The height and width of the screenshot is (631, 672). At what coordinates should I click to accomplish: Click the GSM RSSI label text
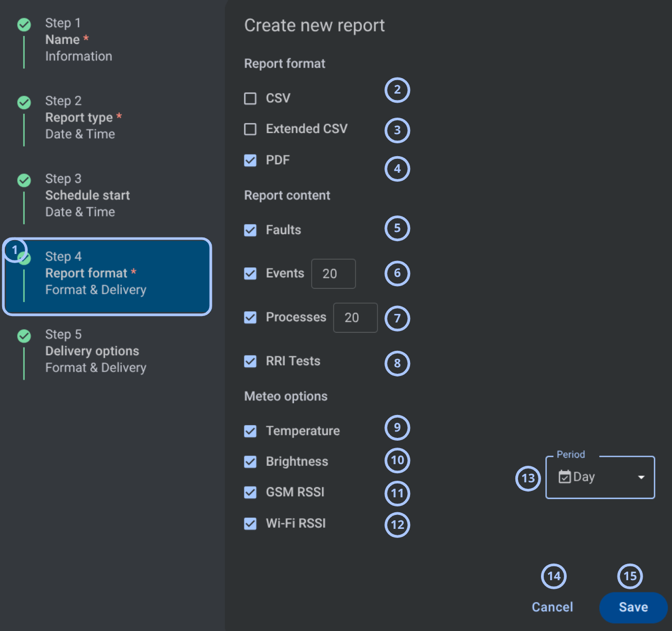(x=295, y=493)
